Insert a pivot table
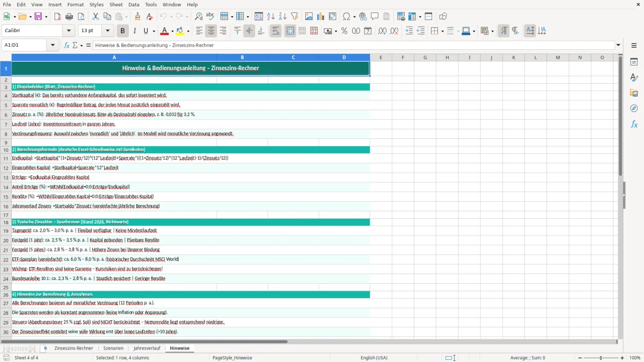644x362 pixels. (x=333, y=17)
